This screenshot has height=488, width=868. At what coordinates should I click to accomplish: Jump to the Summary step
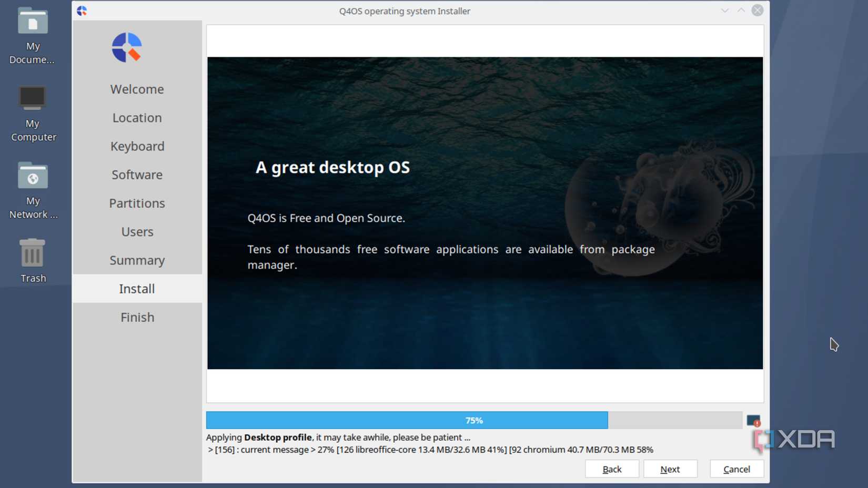(137, 260)
